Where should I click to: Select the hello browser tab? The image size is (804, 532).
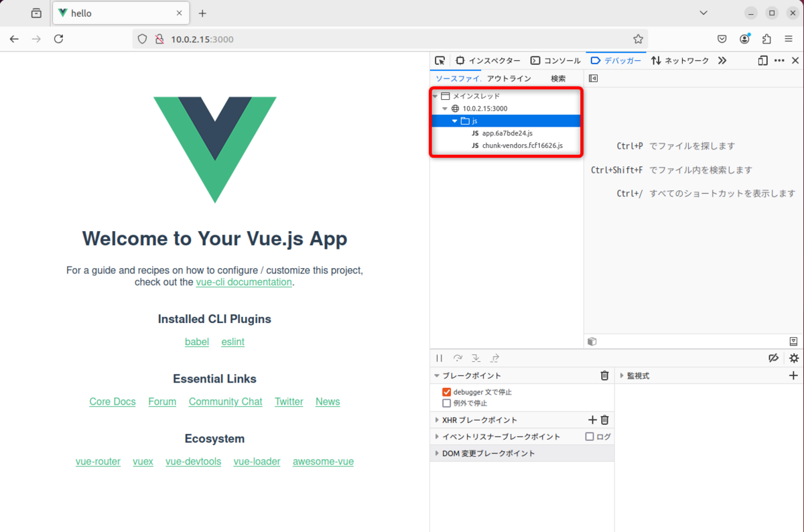120,13
